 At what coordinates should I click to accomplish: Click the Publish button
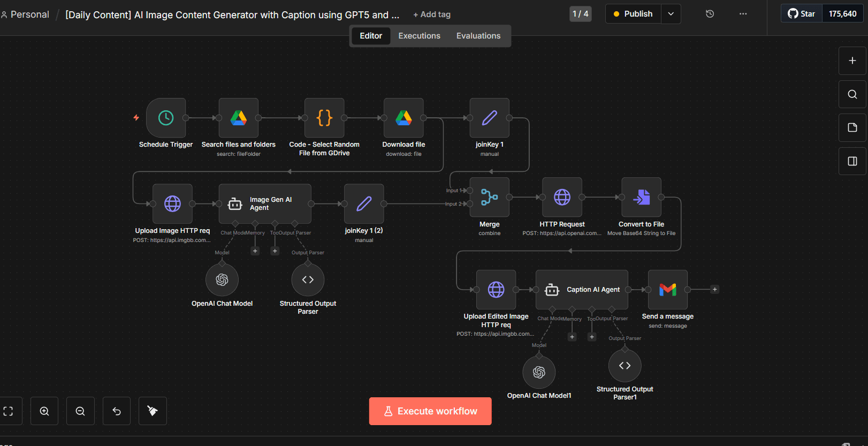point(633,14)
